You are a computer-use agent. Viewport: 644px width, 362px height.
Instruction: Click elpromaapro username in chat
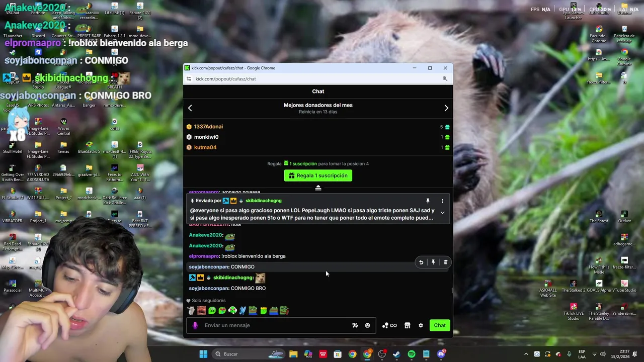tap(205, 256)
